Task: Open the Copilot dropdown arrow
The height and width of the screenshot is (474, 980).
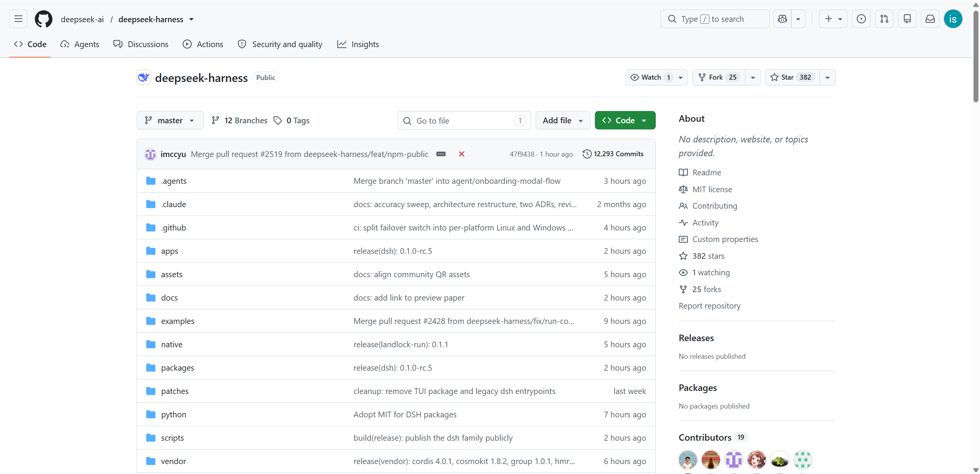Action: pyautogui.click(x=798, y=19)
